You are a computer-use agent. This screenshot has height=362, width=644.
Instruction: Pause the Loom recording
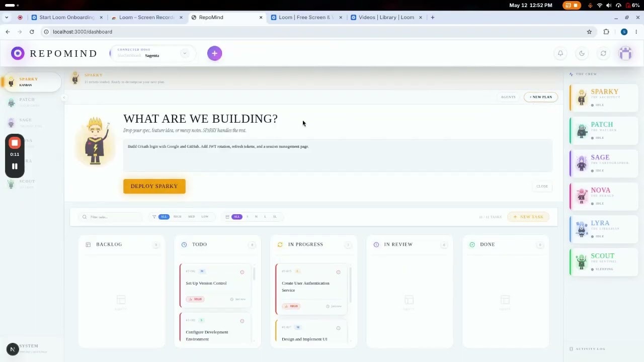point(15,166)
